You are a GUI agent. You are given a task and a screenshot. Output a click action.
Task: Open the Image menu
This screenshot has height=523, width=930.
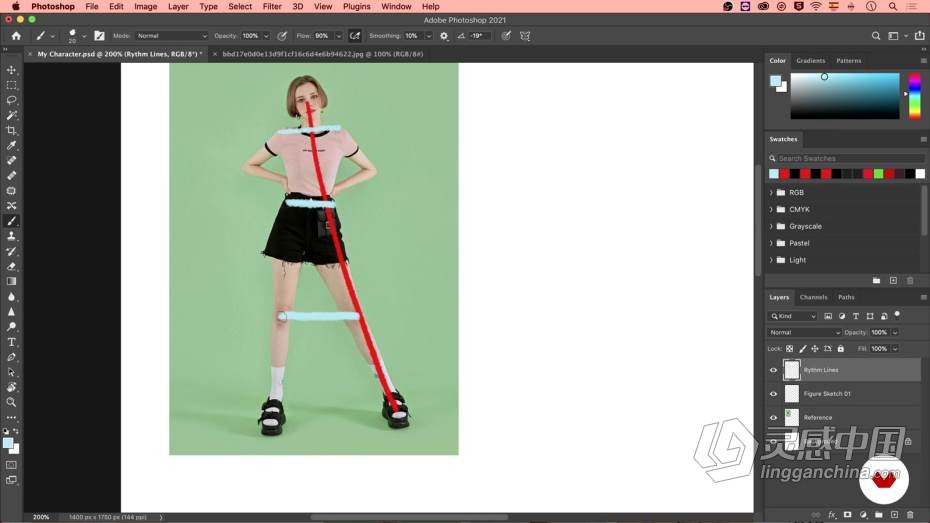click(145, 7)
